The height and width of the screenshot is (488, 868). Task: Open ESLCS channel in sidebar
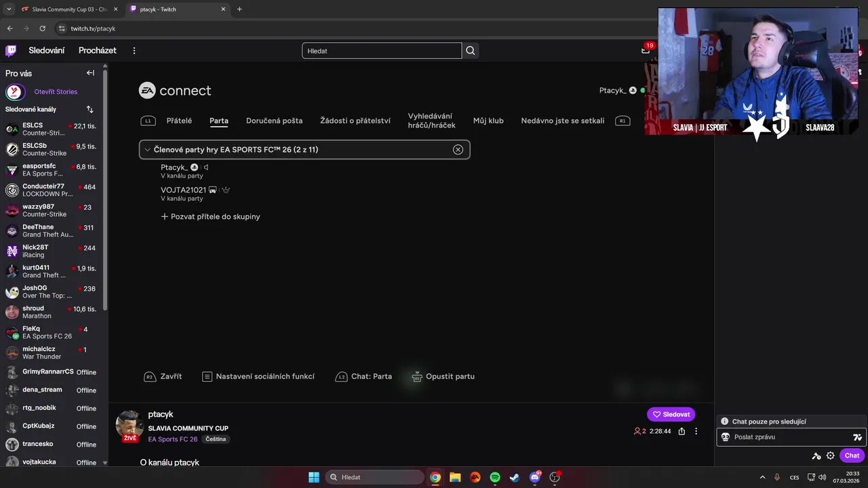[x=52, y=129]
